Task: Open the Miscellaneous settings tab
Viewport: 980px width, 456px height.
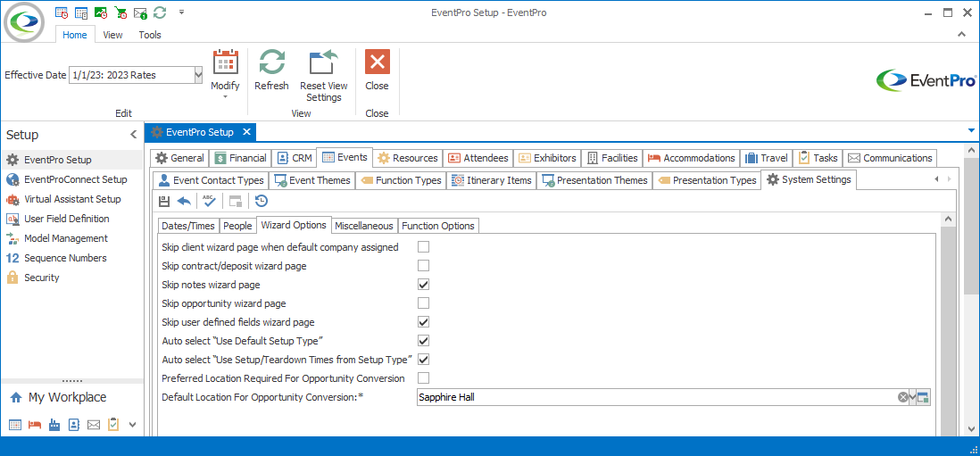Action: point(364,226)
